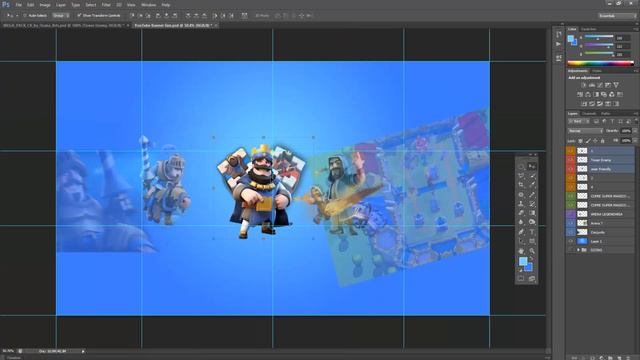Hide the Tower Enemy layer

(x=570, y=160)
